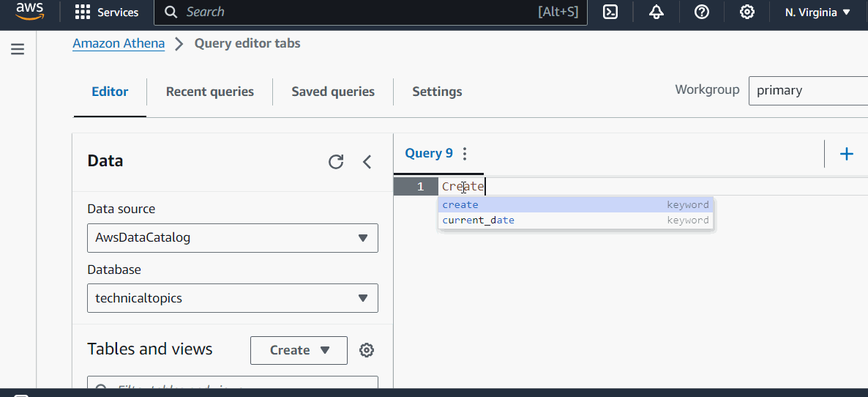Select the N. Virginia region selector
The width and height of the screenshot is (868, 397).
(818, 12)
